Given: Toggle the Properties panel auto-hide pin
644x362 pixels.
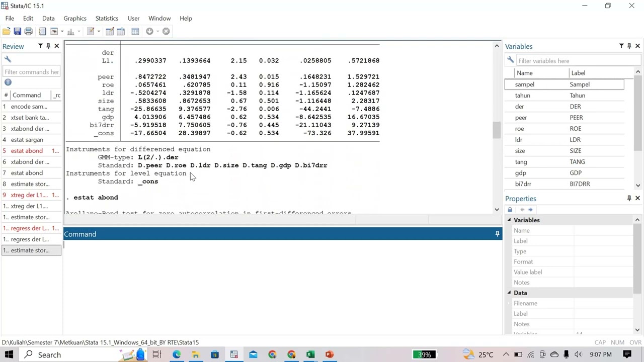Looking at the screenshot, I should (x=629, y=199).
